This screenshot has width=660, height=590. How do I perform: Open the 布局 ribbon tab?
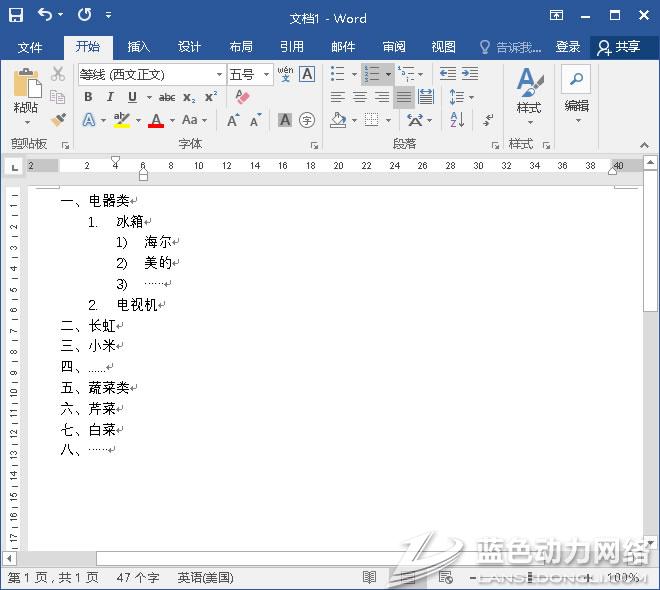pos(241,47)
